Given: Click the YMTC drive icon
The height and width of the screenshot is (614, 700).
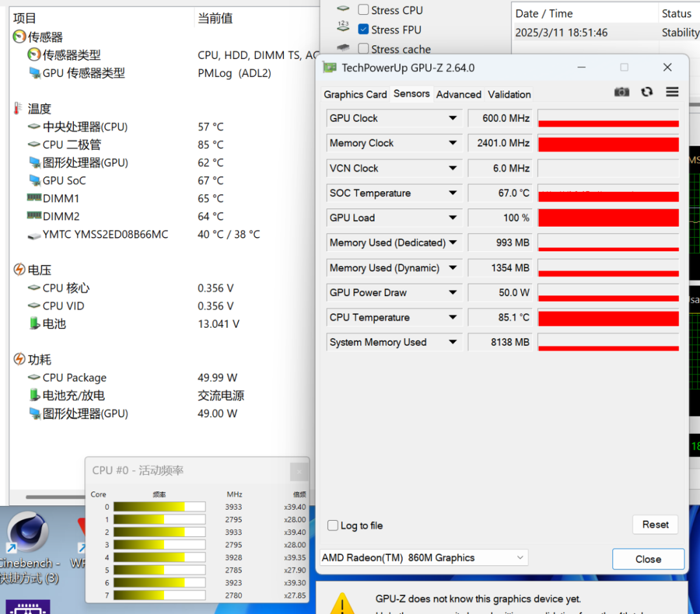Looking at the screenshot, I should (34, 235).
